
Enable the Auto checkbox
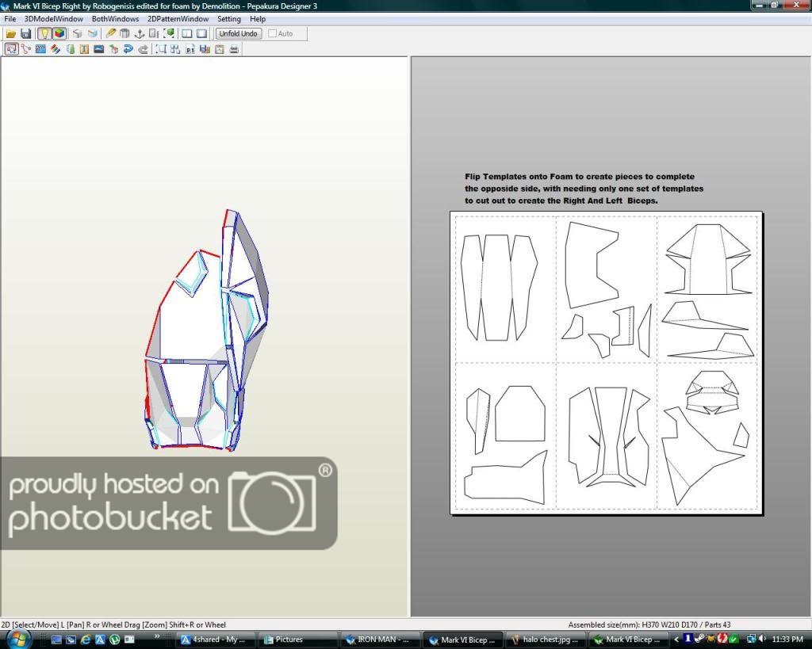(x=273, y=33)
